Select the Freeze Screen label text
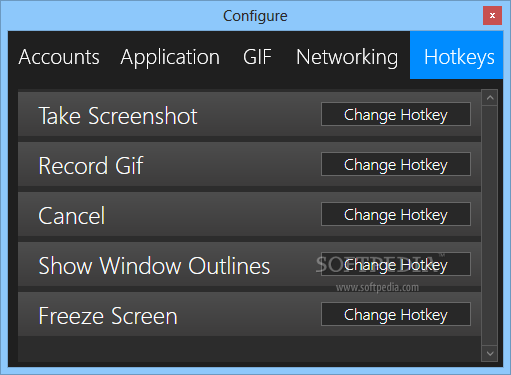This screenshot has height=375, width=511. pos(108,316)
